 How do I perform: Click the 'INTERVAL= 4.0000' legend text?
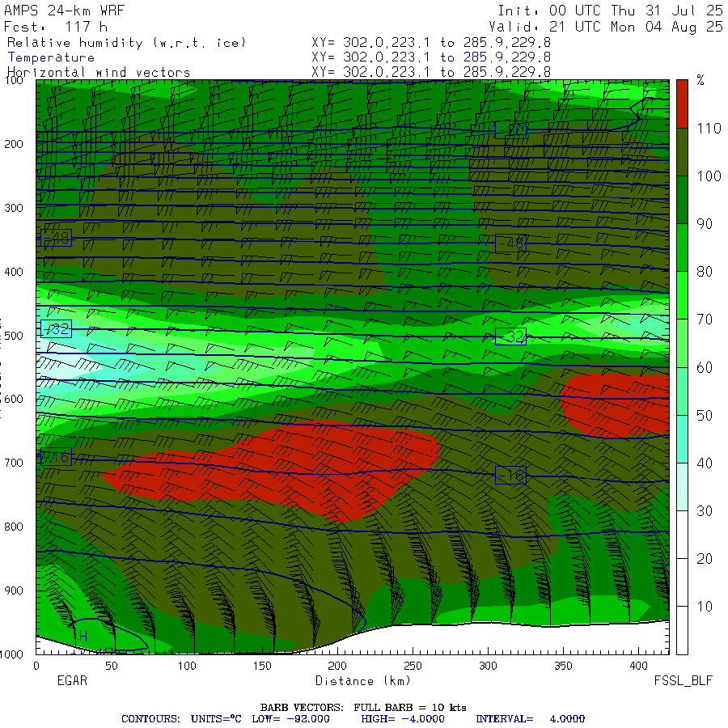coord(530,719)
